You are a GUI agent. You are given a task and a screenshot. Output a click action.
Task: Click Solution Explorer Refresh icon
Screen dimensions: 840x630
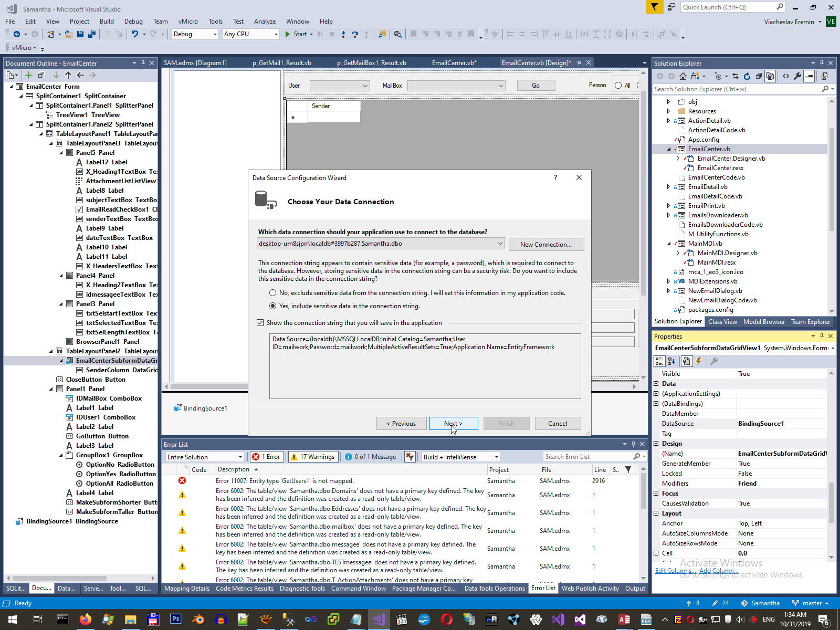coord(747,76)
